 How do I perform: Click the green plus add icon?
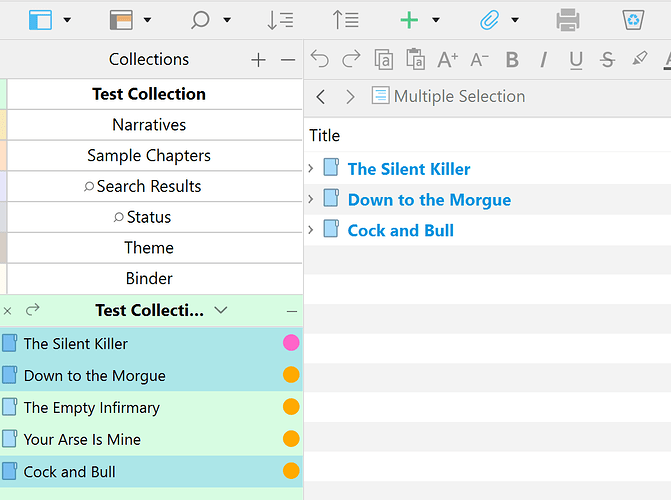(409, 19)
